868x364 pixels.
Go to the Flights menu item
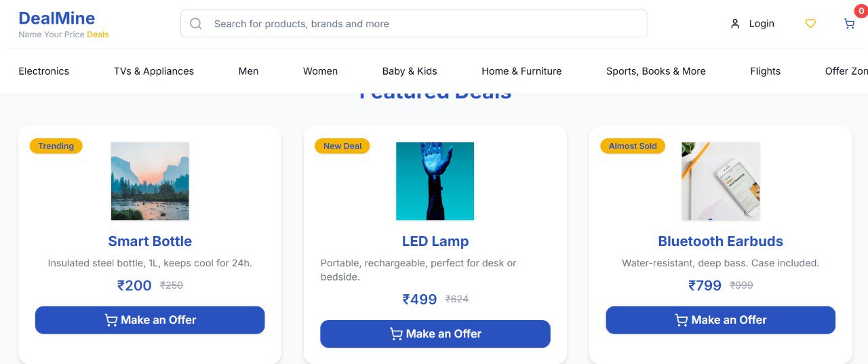(x=765, y=71)
